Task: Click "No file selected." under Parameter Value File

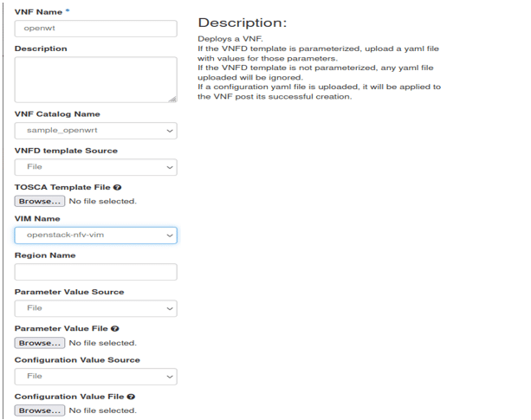Action: pos(102,343)
